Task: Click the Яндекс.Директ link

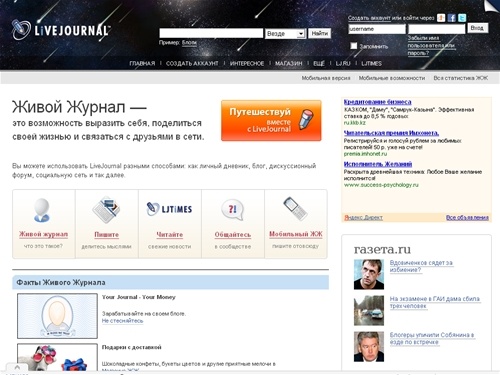Action: (363, 217)
